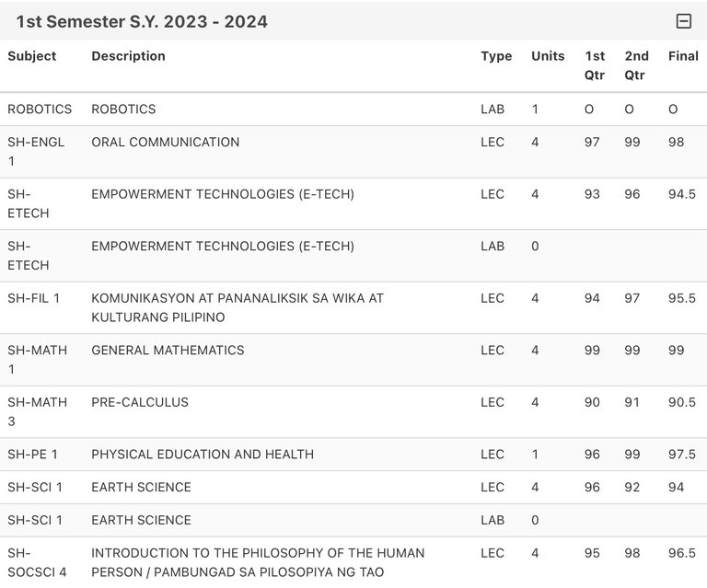Click the EMPOWERMENT TECHNOLOGIES LAB row
This screenshot has width=707, height=588.
coord(353,256)
